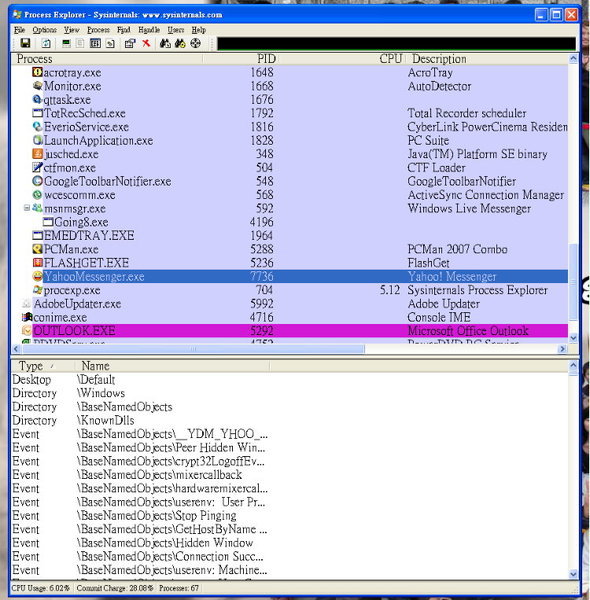Screen dimensions: 590x600
Task: Open the Process menu
Action: pyautogui.click(x=98, y=30)
